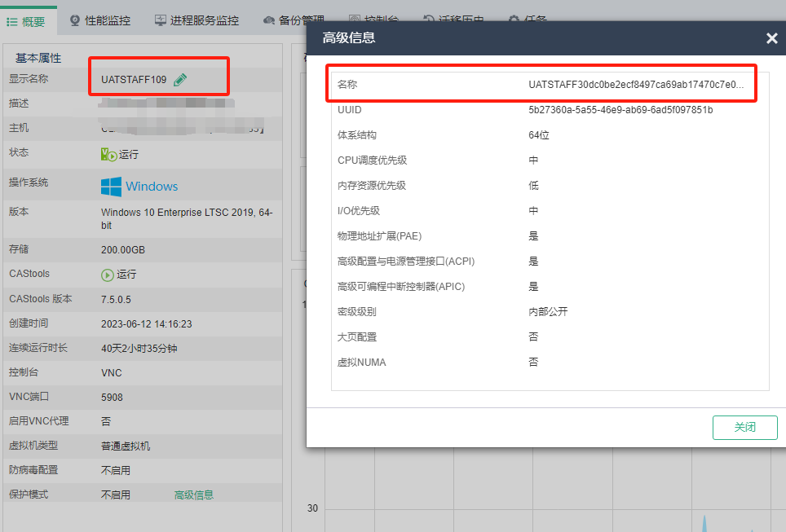
Task: Click the 大页配置 row label
Action: (x=357, y=336)
